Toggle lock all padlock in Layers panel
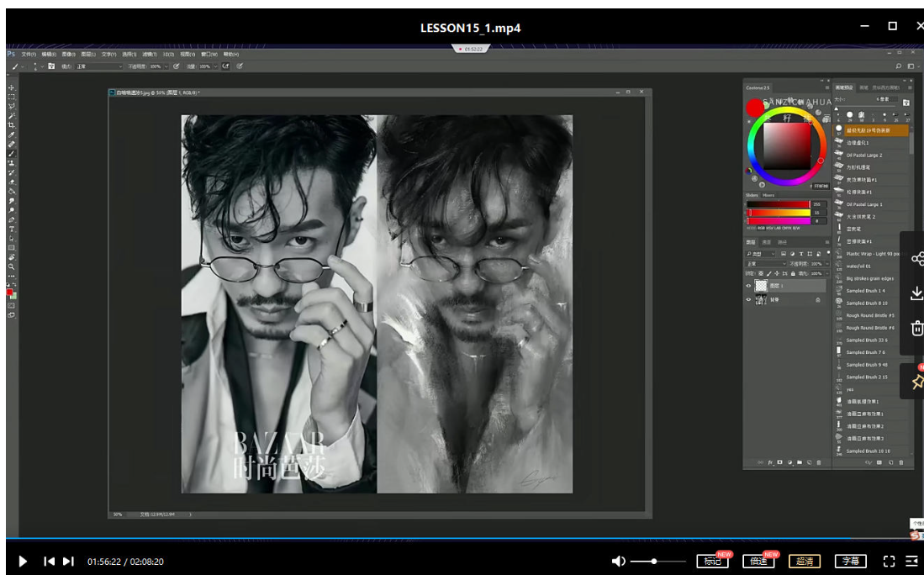The width and height of the screenshot is (924, 575). [x=793, y=273]
